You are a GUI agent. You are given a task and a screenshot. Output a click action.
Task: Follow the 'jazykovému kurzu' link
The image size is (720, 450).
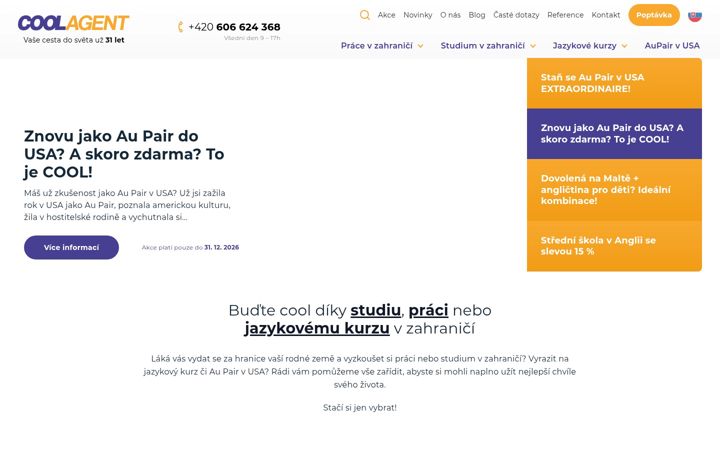(x=317, y=329)
